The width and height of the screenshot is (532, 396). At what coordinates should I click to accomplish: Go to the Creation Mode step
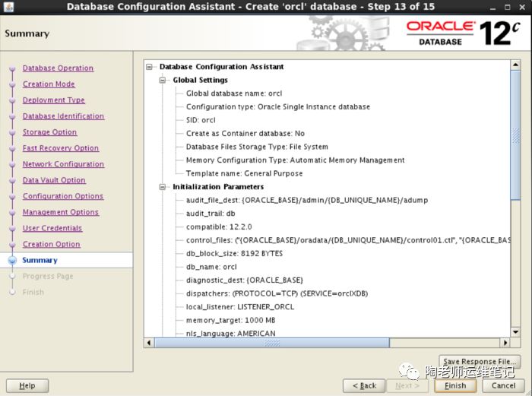[49, 84]
